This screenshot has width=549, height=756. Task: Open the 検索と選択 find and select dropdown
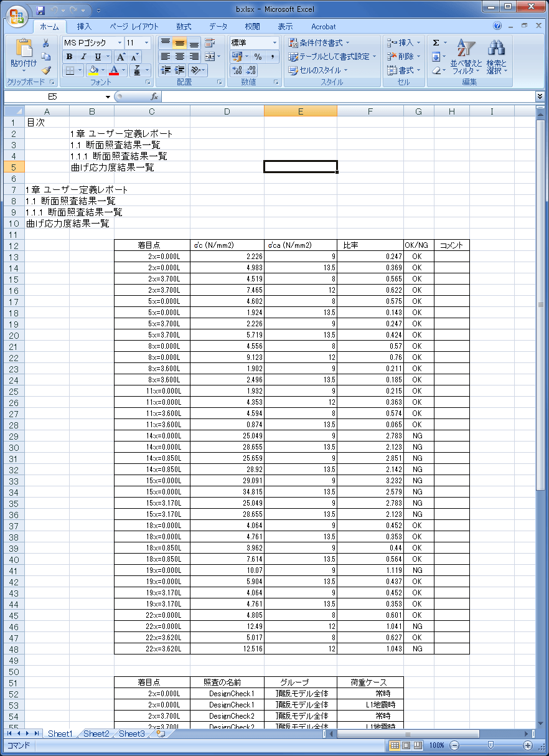(x=496, y=57)
